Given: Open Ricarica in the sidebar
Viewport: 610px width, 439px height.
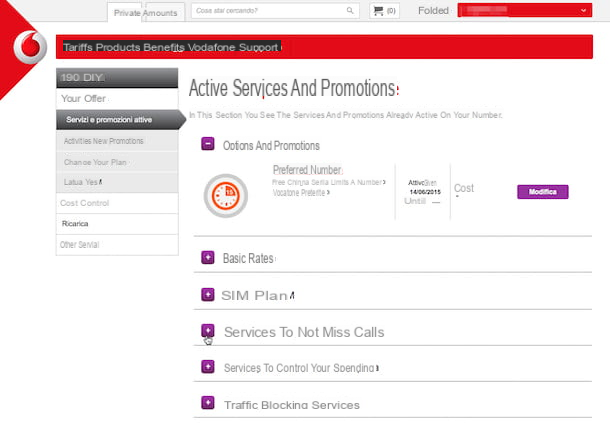Looking at the screenshot, I should coord(117,224).
